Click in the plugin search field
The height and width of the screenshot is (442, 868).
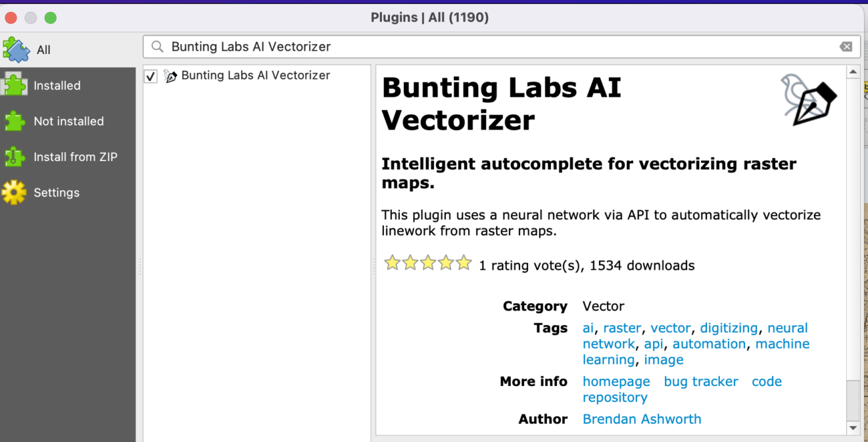tap(500, 47)
